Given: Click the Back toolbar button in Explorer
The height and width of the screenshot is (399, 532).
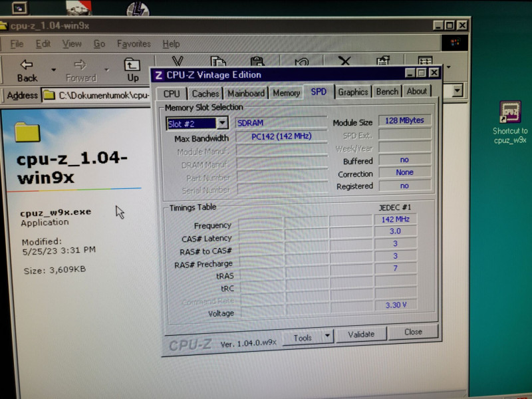Looking at the screenshot, I should coord(27,70).
